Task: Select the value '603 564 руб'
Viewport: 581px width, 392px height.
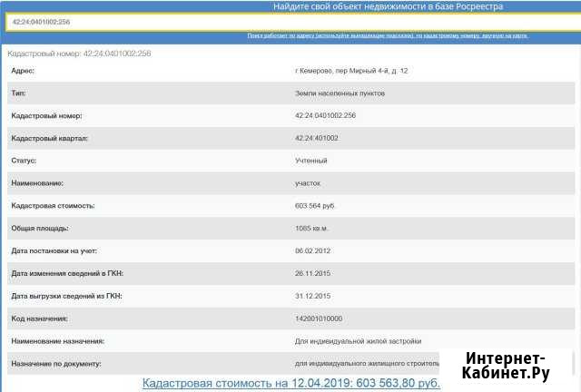Action: 315,206
